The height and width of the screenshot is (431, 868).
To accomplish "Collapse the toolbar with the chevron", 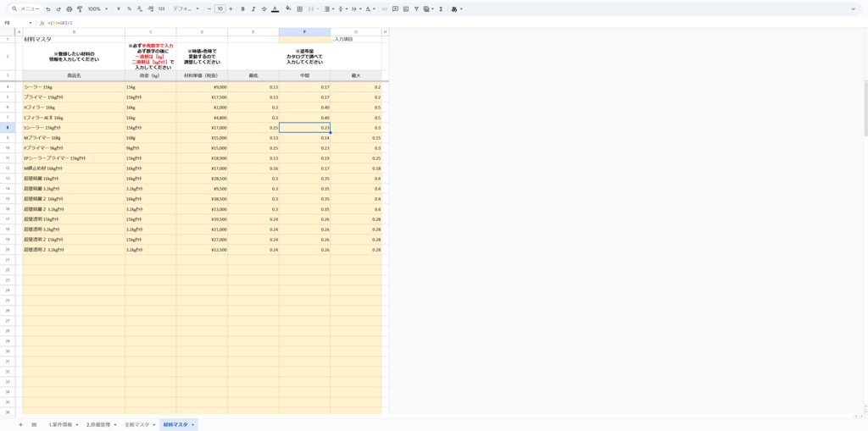I will click(x=853, y=8).
